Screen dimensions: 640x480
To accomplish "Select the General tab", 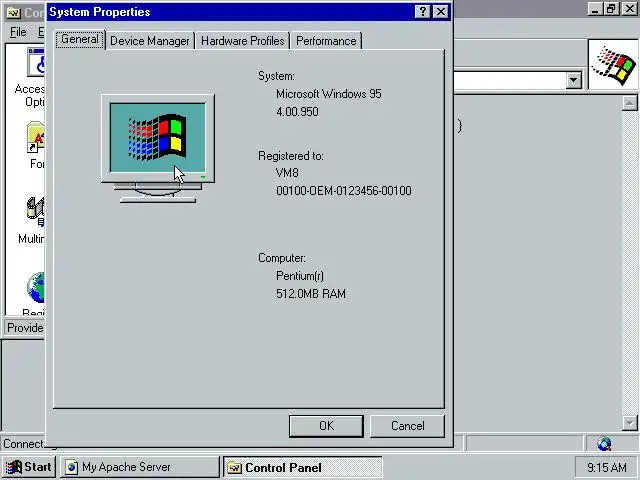I will [x=80, y=40].
